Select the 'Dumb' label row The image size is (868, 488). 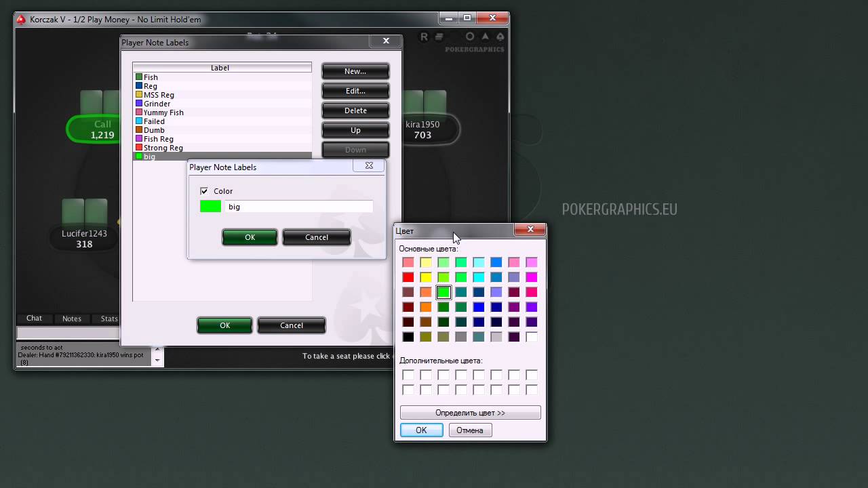[222, 130]
